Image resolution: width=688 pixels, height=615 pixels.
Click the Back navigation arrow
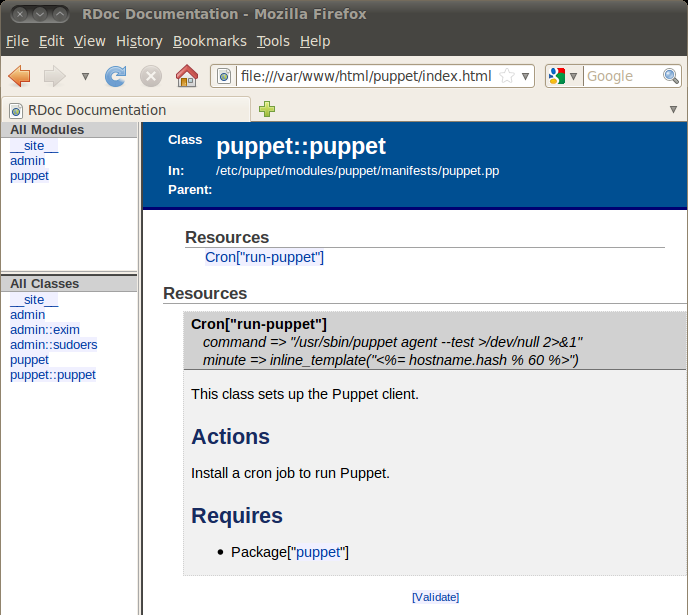coord(20,76)
